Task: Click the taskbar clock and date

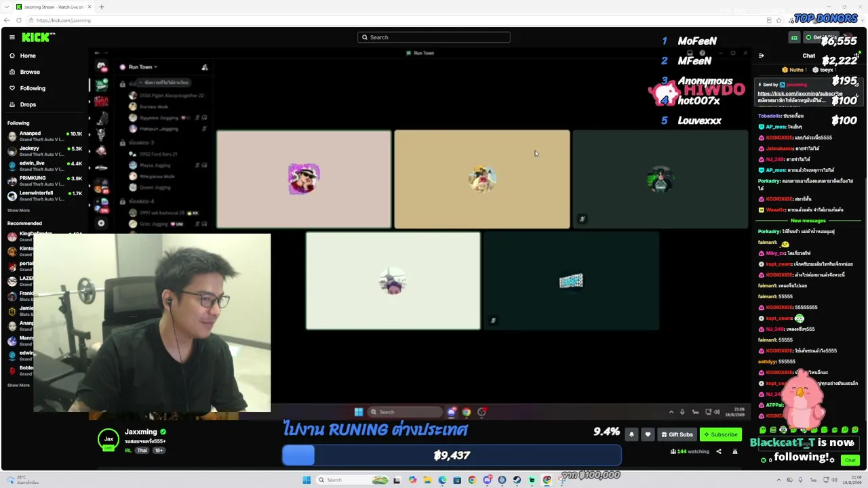Action: (851, 480)
